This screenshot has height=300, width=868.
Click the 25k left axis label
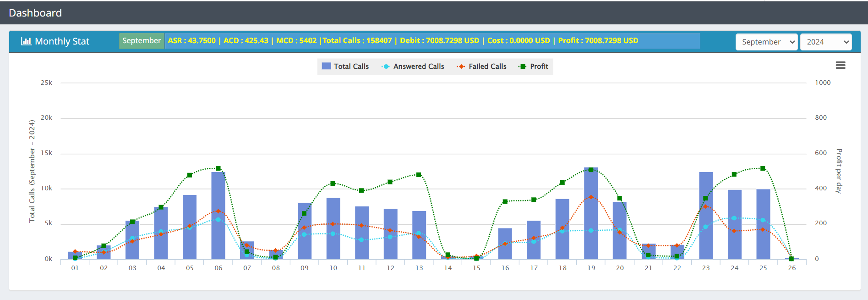pyautogui.click(x=46, y=83)
